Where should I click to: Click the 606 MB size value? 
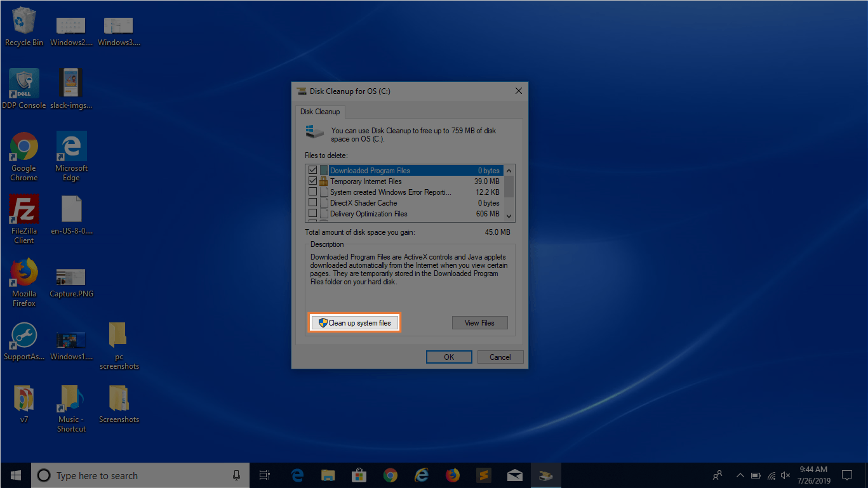(x=488, y=214)
